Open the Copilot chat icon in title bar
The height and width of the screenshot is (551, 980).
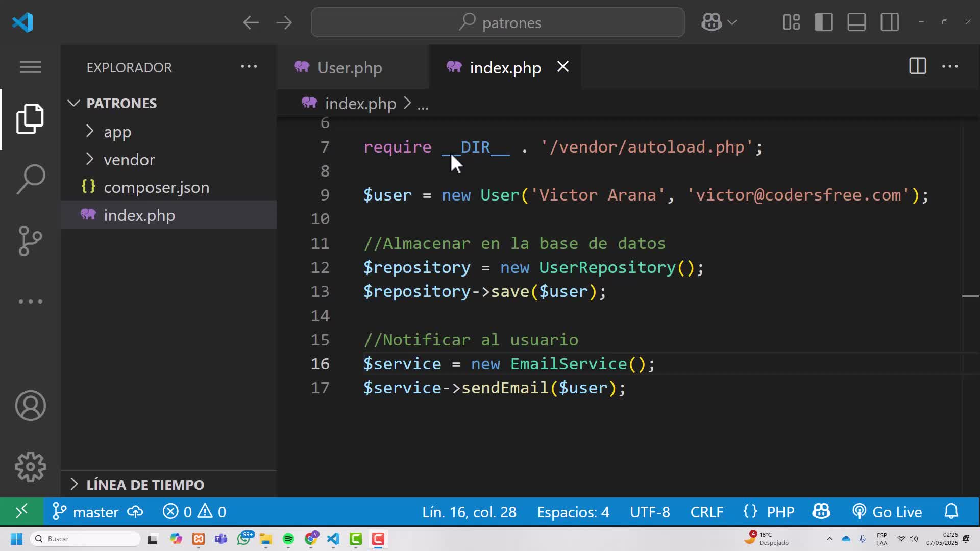click(712, 22)
